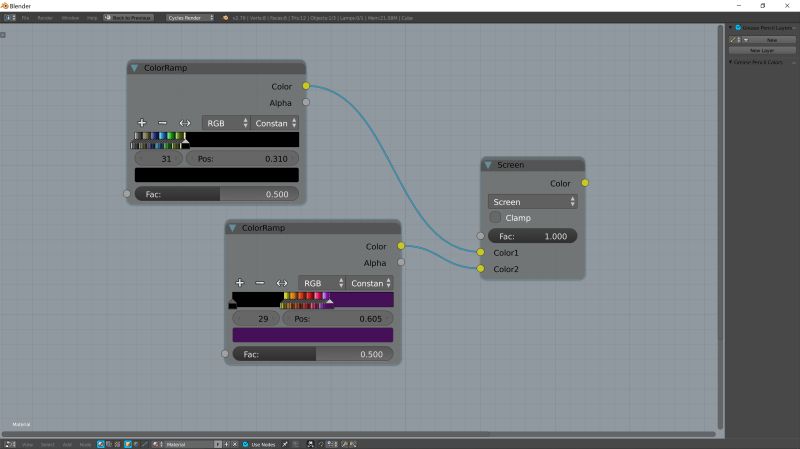800x449 pixels.
Task: Click the stop index field showing 29
Action: coord(256,319)
